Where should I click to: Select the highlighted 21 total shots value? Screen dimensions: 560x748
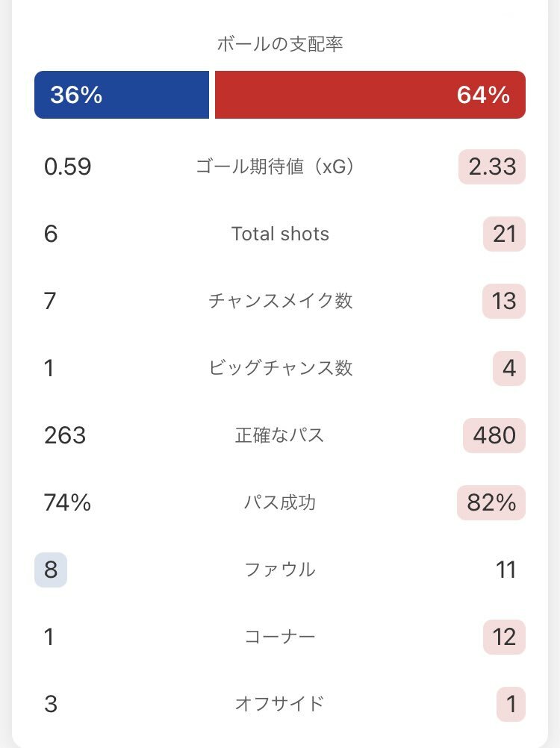click(x=504, y=234)
